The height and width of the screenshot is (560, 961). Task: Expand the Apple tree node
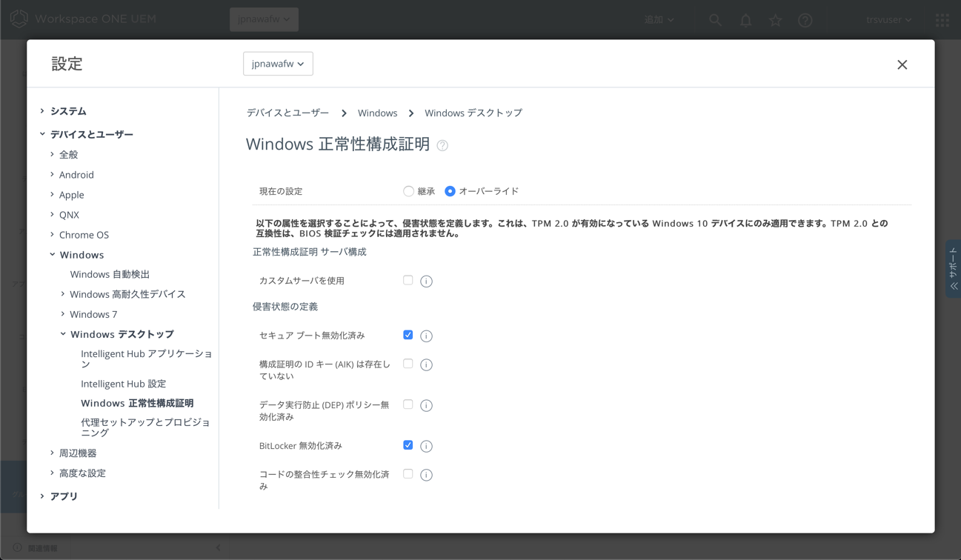pyautogui.click(x=52, y=194)
